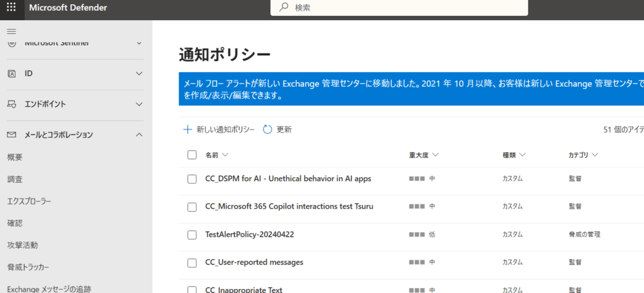Open the 重大度 column sort dropdown
Viewport: 644px width, 293px height.
435,155
